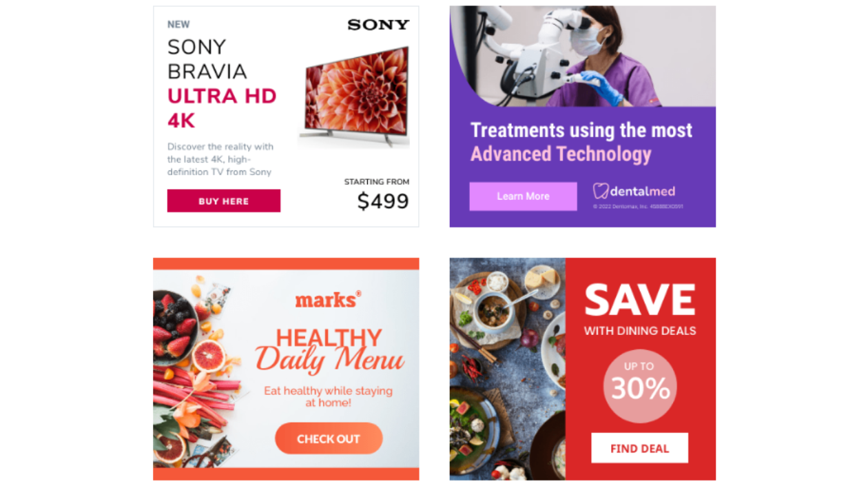868x488 pixels.
Task: Click the SONY logo
Action: tap(378, 25)
